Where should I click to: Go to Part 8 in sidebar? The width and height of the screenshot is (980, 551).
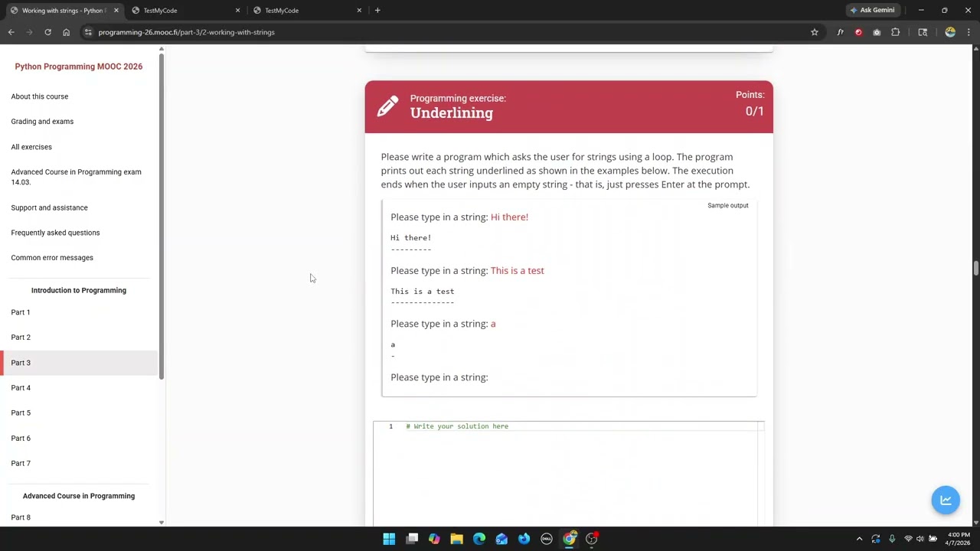pyautogui.click(x=21, y=517)
